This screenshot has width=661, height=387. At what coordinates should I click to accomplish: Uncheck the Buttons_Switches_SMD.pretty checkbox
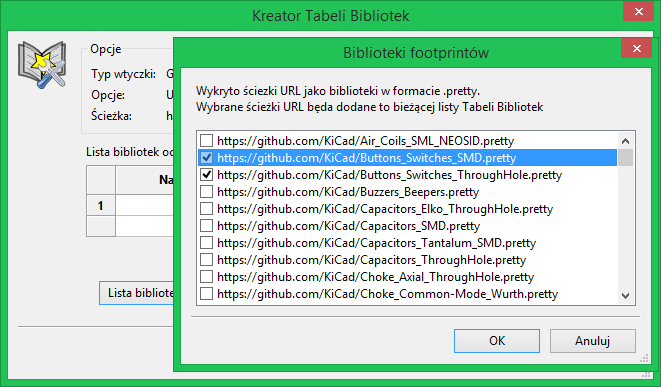pyautogui.click(x=206, y=158)
